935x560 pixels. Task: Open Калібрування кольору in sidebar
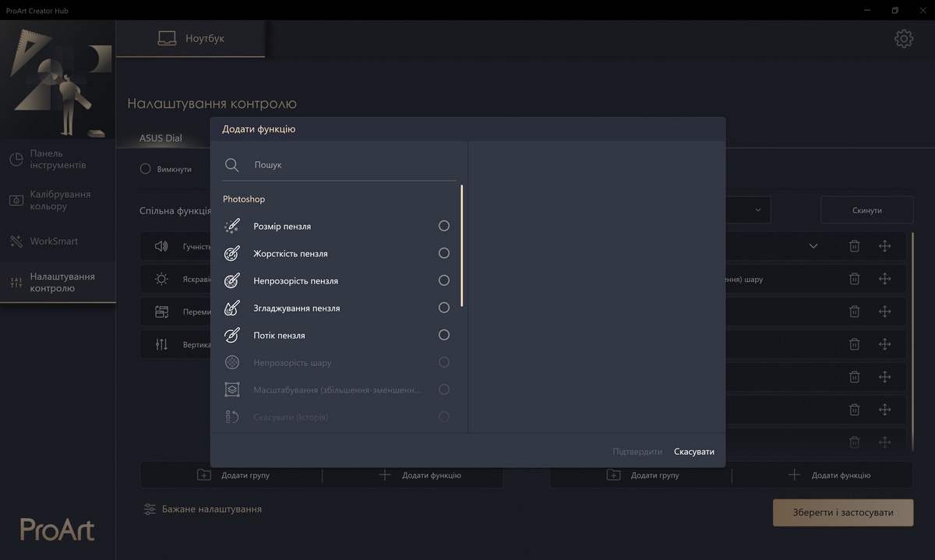pyautogui.click(x=58, y=200)
